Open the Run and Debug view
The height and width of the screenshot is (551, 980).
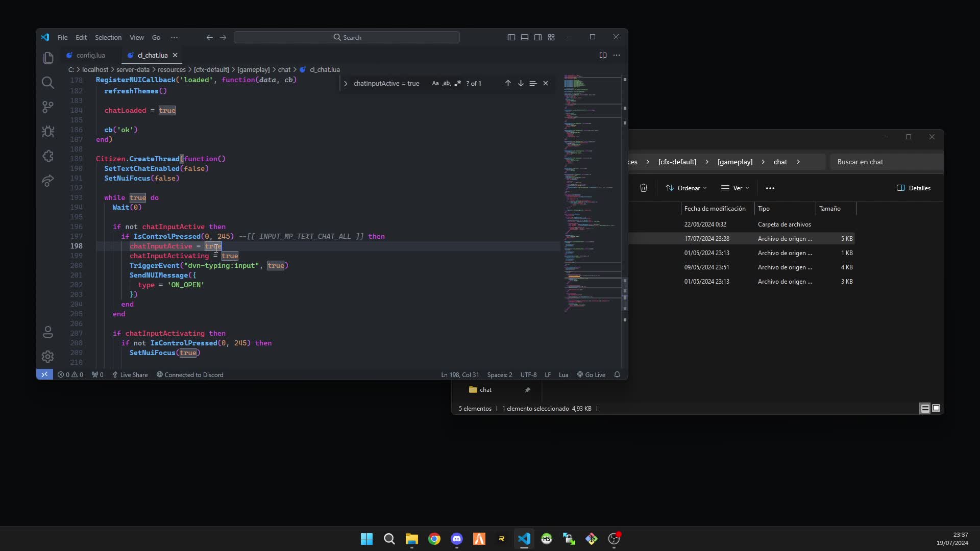click(x=48, y=132)
